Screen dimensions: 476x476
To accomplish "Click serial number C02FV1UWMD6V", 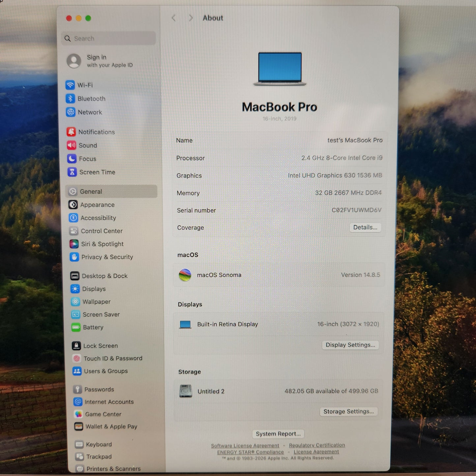I will 356,210.
